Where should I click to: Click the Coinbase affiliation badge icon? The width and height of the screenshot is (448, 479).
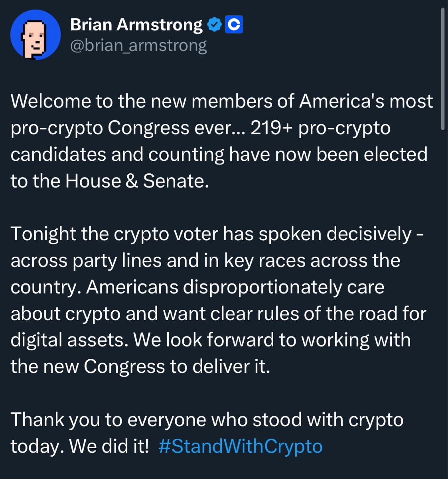234,25
